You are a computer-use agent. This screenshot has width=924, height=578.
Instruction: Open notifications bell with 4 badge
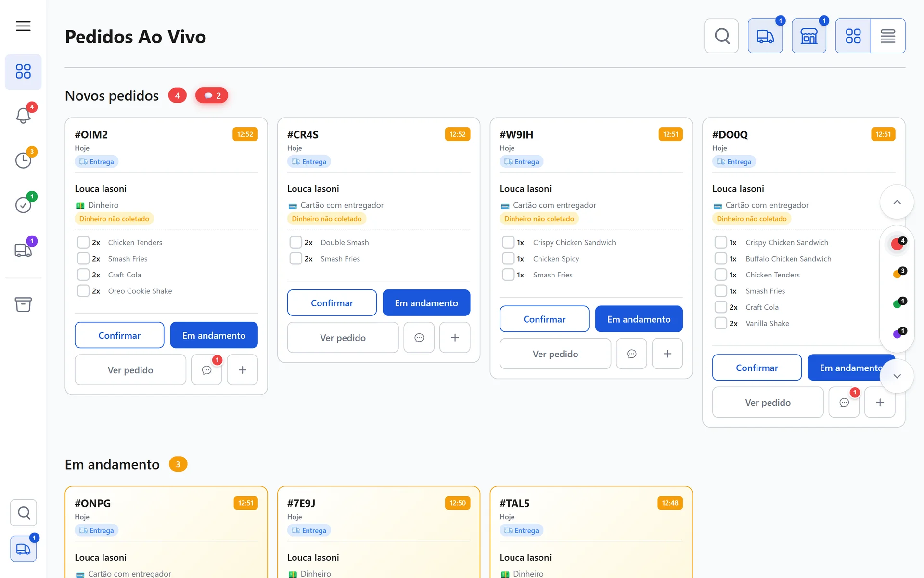(x=23, y=115)
